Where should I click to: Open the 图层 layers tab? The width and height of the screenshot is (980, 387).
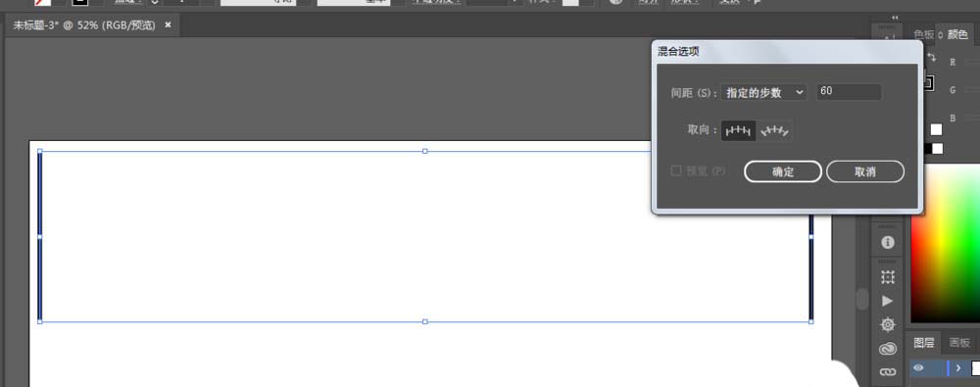coord(924,343)
